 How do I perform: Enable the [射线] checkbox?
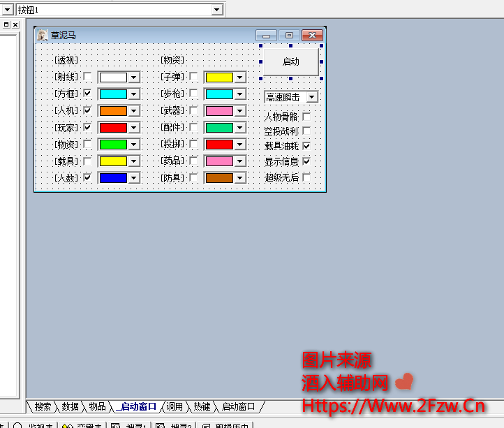(87, 77)
